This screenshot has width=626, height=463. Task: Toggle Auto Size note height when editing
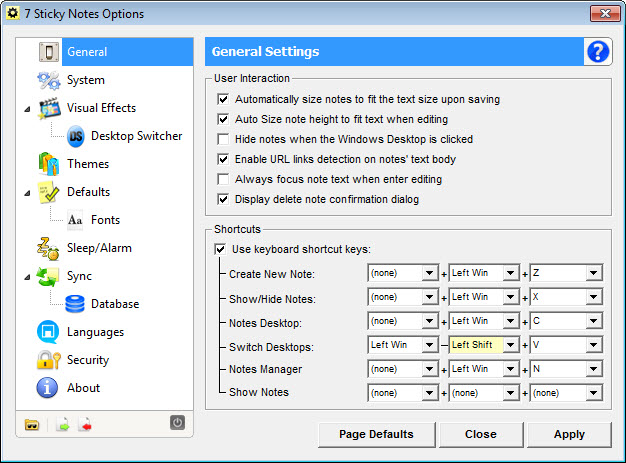[x=223, y=119]
